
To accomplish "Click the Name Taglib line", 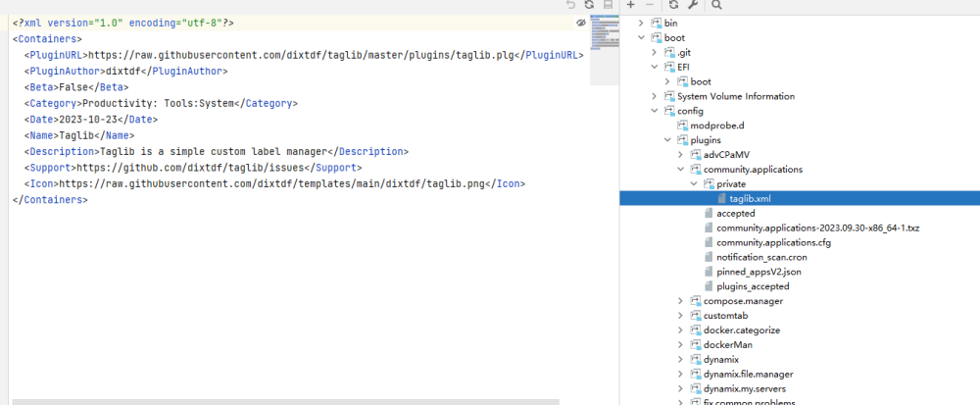I will pos(79,135).
